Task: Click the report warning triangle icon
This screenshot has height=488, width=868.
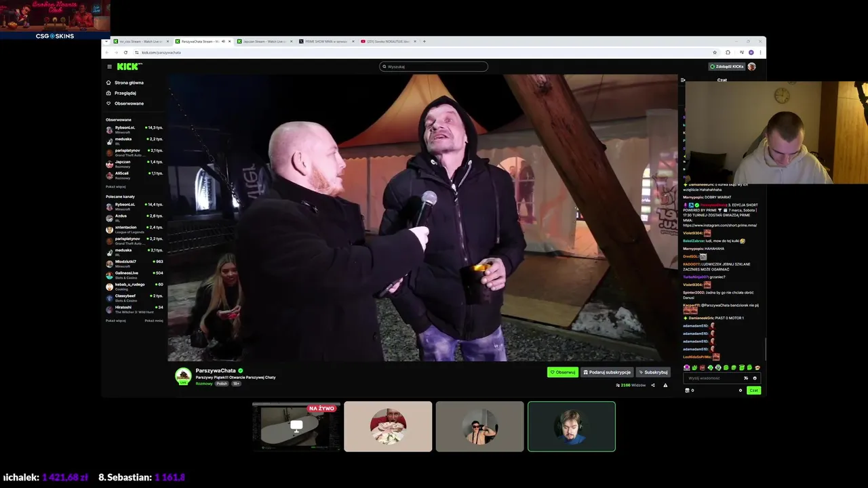Action: (x=665, y=385)
